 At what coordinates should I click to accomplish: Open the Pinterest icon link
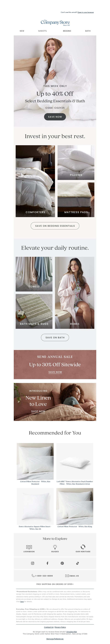click(x=62, y=563)
